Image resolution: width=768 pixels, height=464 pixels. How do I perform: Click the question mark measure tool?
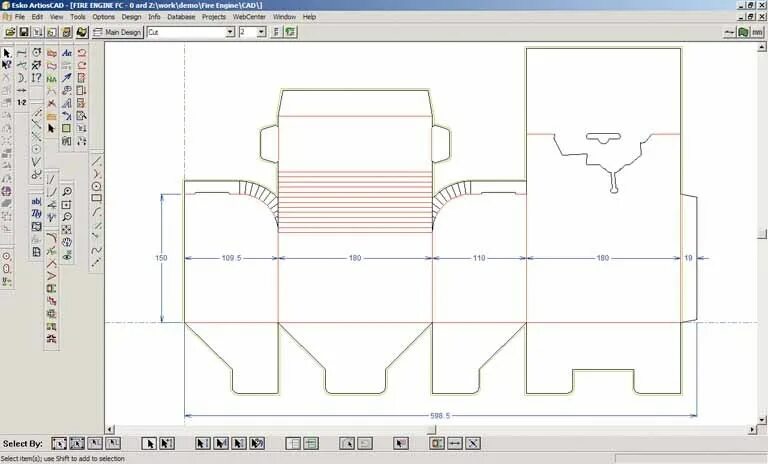tap(36, 78)
